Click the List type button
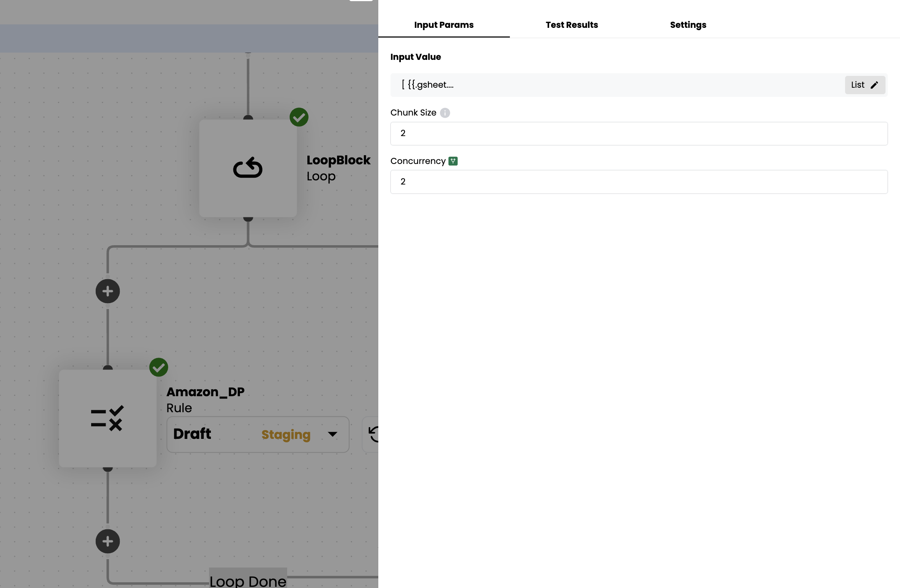900x588 pixels. coord(858,85)
